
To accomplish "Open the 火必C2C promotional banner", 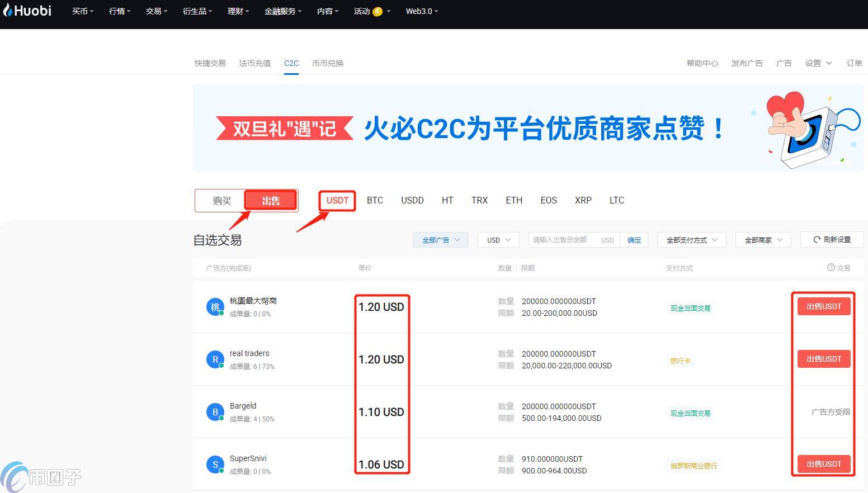I will pos(529,128).
